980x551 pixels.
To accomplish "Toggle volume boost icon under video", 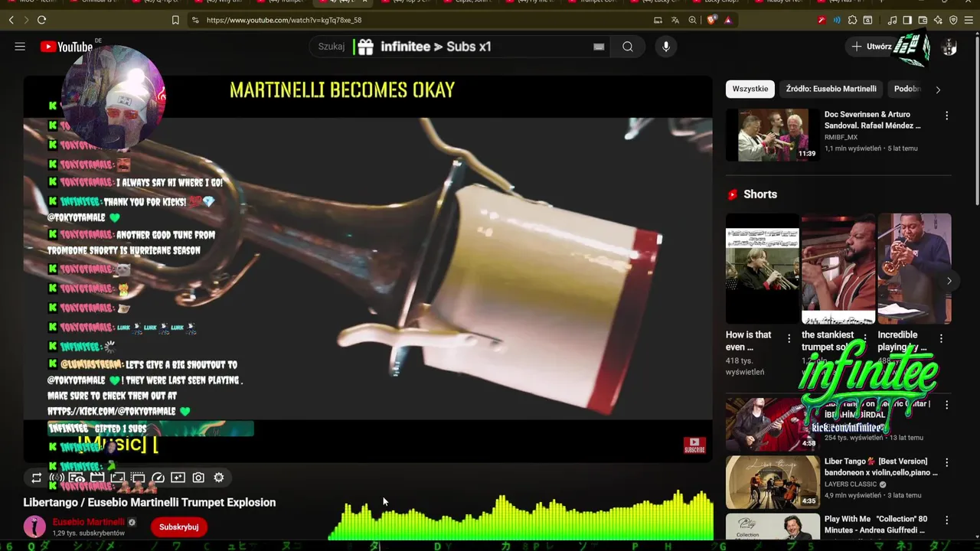I will tap(57, 478).
